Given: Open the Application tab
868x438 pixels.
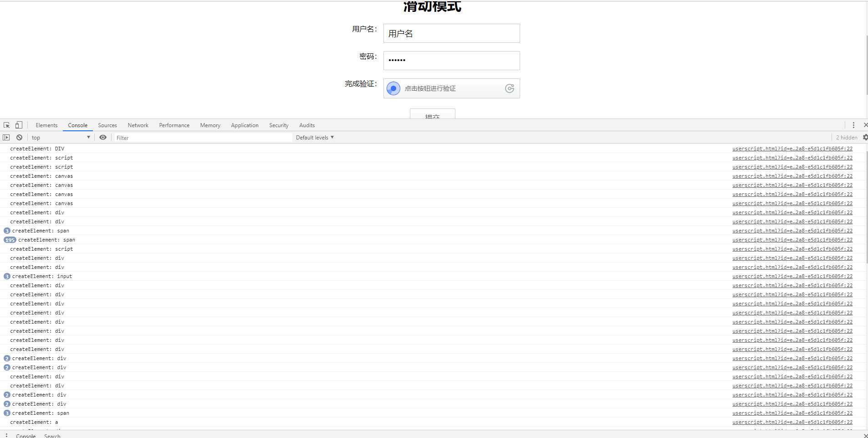Looking at the screenshot, I should coord(245,125).
